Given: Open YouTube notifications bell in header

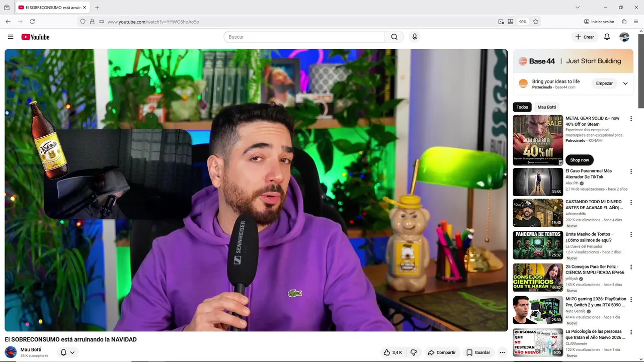Looking at the screenshot, I should click(x=607, y=37).
